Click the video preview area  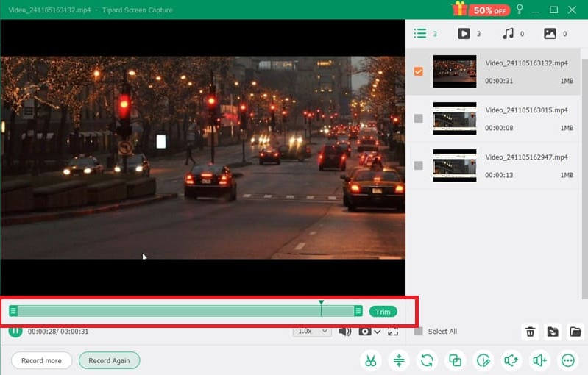click(x=202, y=157)
